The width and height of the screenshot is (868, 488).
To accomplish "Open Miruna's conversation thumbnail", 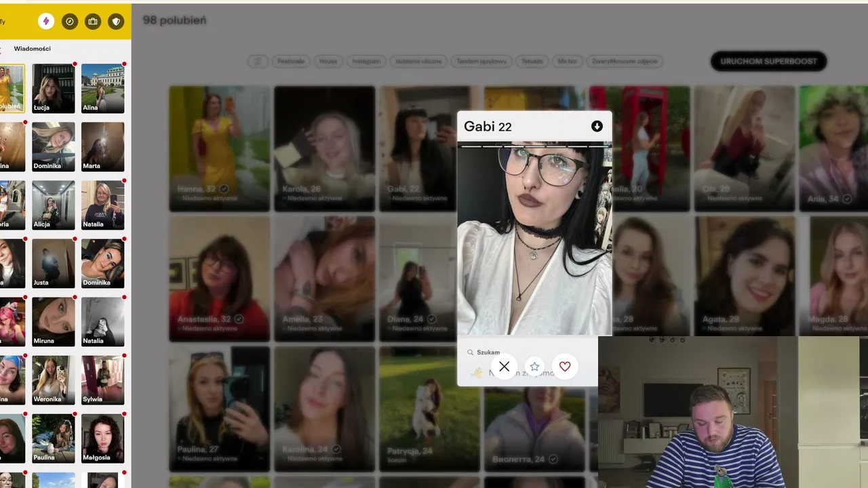I will tap(54, 321).
